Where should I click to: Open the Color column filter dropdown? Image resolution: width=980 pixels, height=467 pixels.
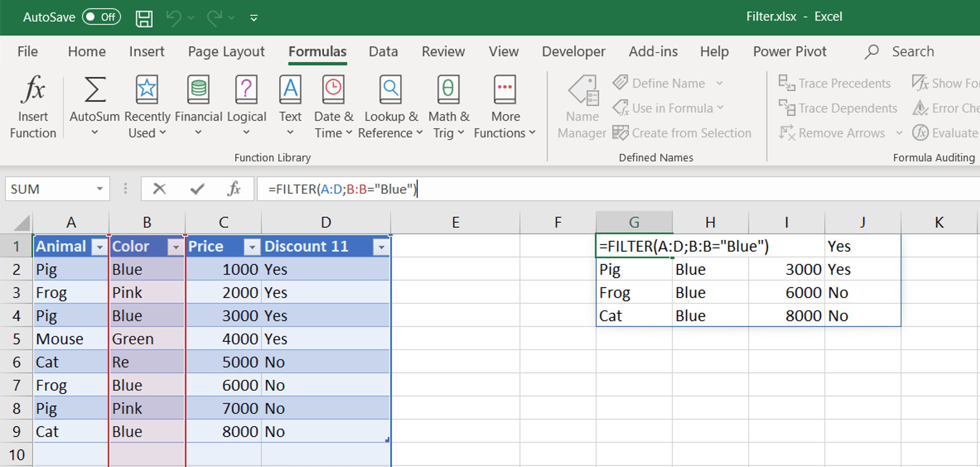[x=175, y=247]
